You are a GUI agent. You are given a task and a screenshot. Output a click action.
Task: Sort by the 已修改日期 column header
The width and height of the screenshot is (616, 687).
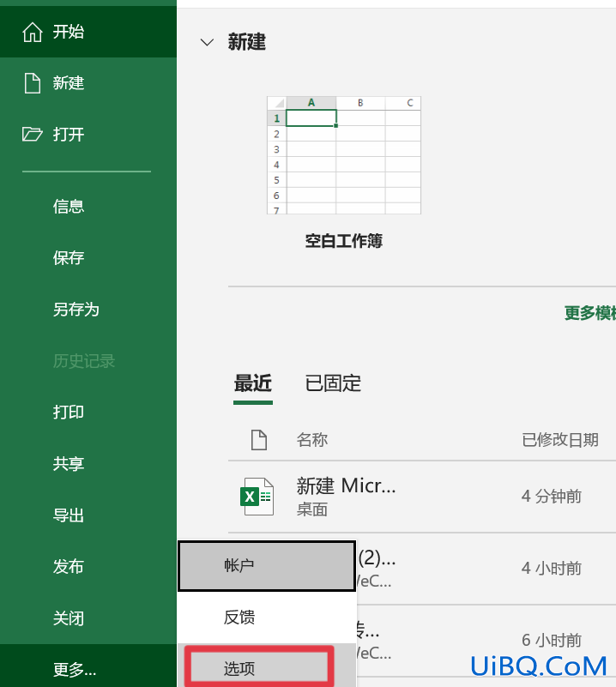tap(560, 440)
